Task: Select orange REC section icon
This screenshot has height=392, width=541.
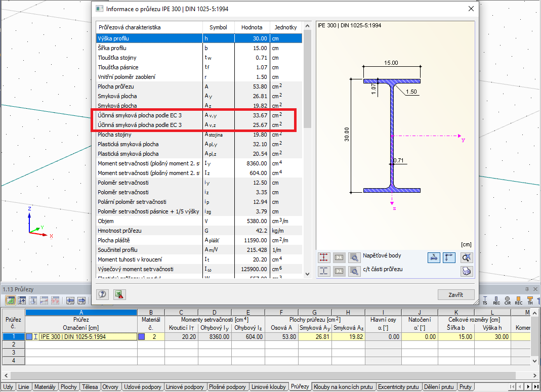Action: [x=518, y=300]
